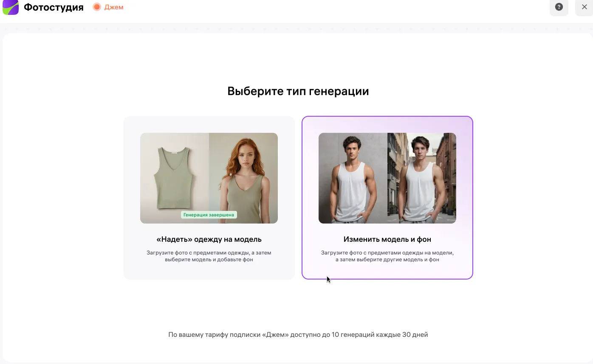Close the Фотостудия window with X

point(584,7)
